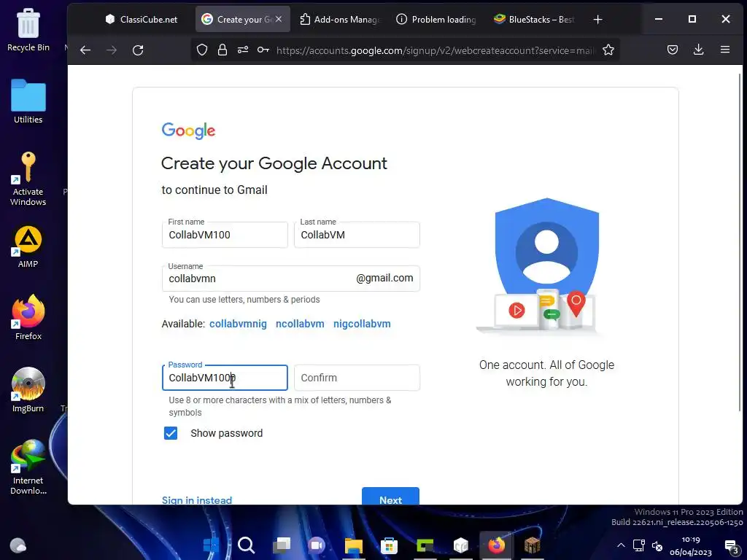Choose the suggested username collabvmnig

click(239, 324)
